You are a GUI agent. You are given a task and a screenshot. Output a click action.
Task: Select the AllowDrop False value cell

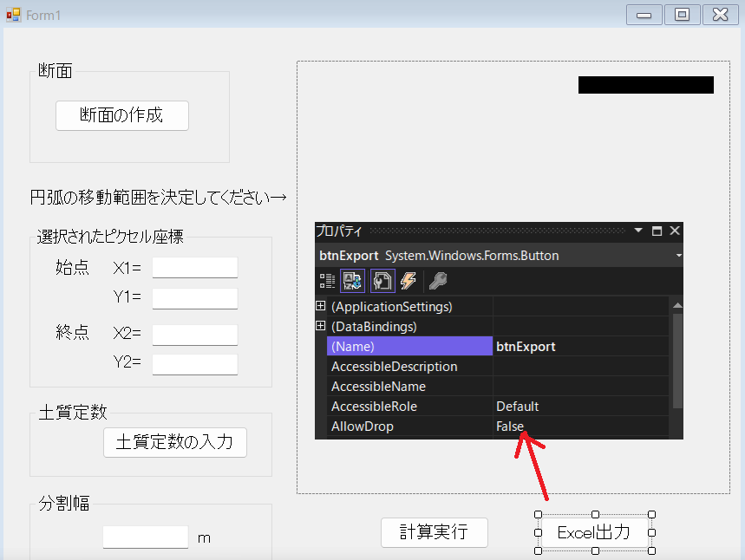point(579,427)
